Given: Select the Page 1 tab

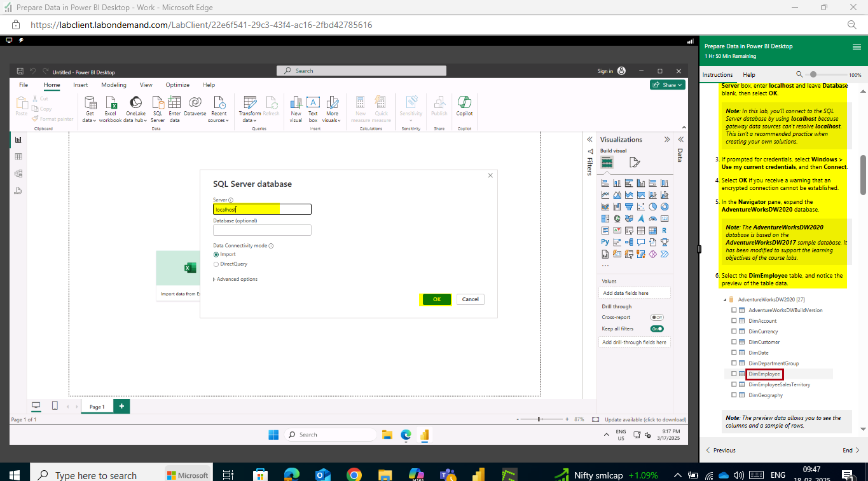Looking at the screenshot, I should pyautogui.click(x=97, y=407).
